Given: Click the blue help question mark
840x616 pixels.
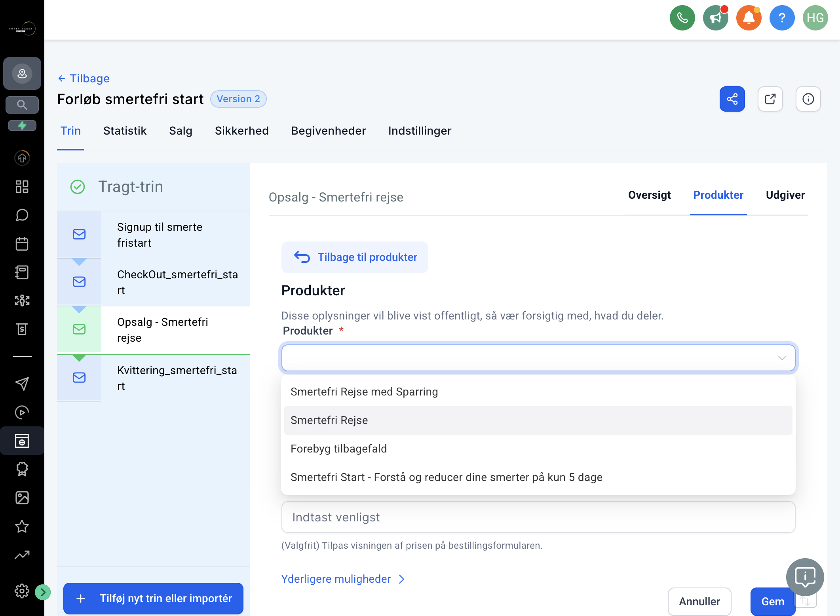Looking at the screenshot, I should 782,18.
